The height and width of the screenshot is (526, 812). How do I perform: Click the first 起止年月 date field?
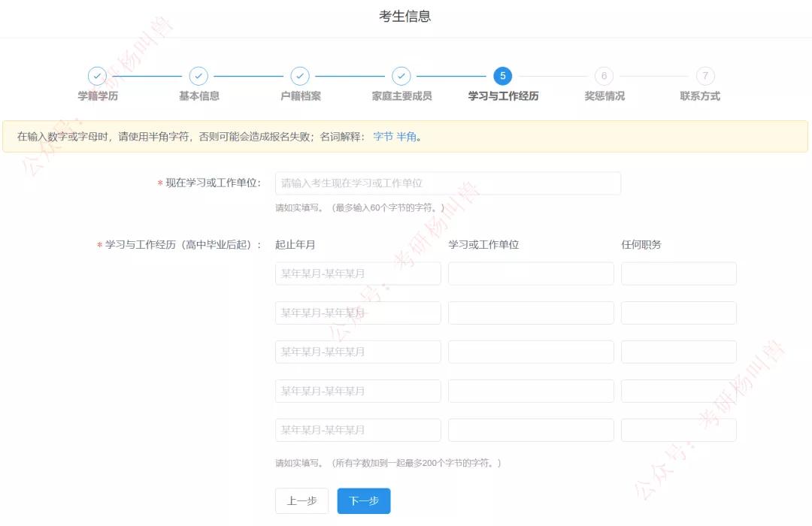pos(357,273)
